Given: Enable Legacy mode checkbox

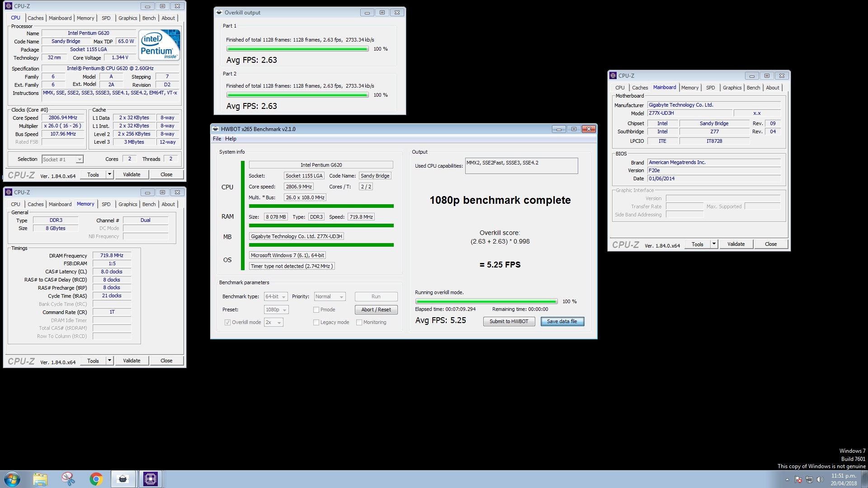Looking at the screenshot, I should coord(316,322).
